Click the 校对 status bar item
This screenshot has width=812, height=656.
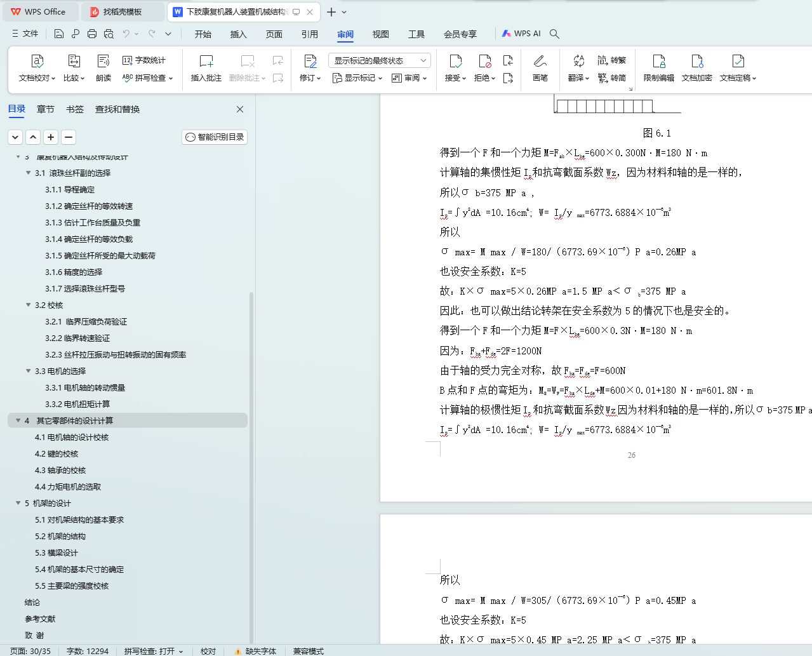[x=208, y=651]
